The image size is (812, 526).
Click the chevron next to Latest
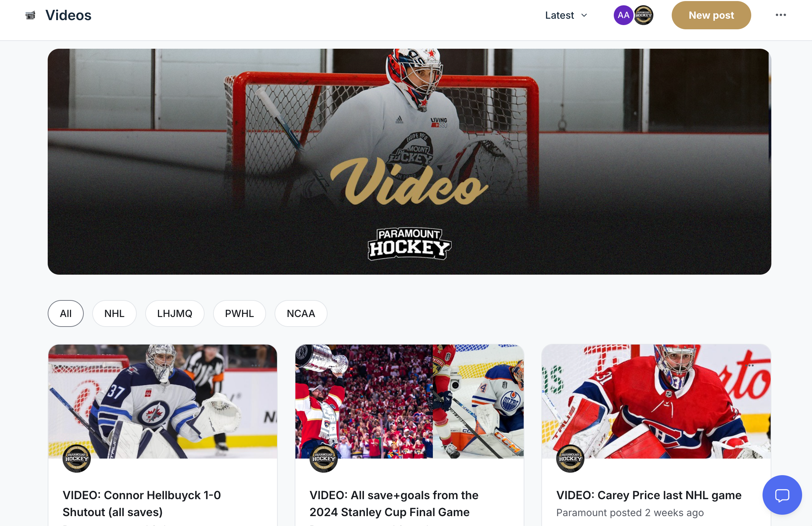click(x=584, y=15)
